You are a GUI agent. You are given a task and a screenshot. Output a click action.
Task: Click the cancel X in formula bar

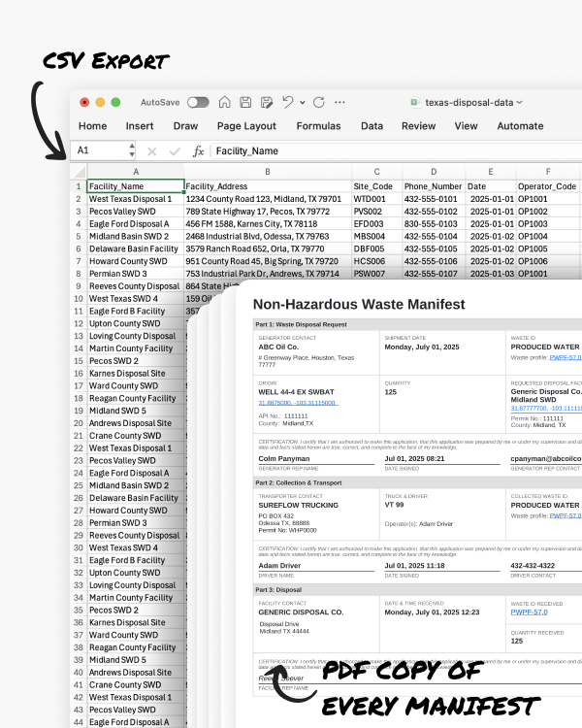[x=151, y=150]
